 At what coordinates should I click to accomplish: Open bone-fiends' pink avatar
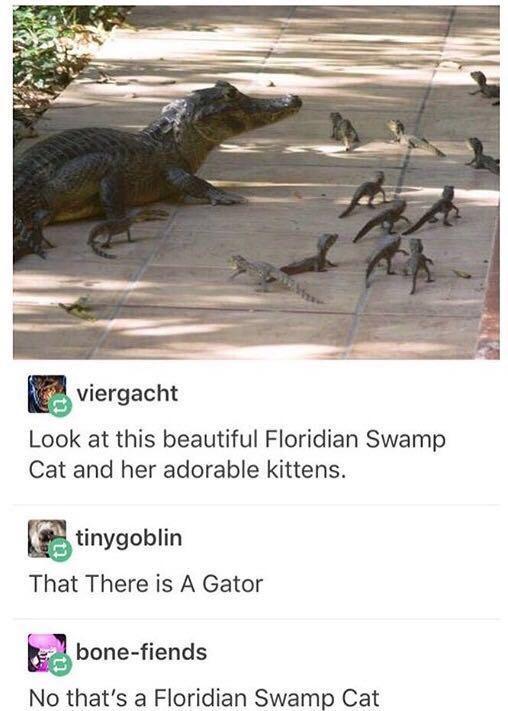click(47, 653)
